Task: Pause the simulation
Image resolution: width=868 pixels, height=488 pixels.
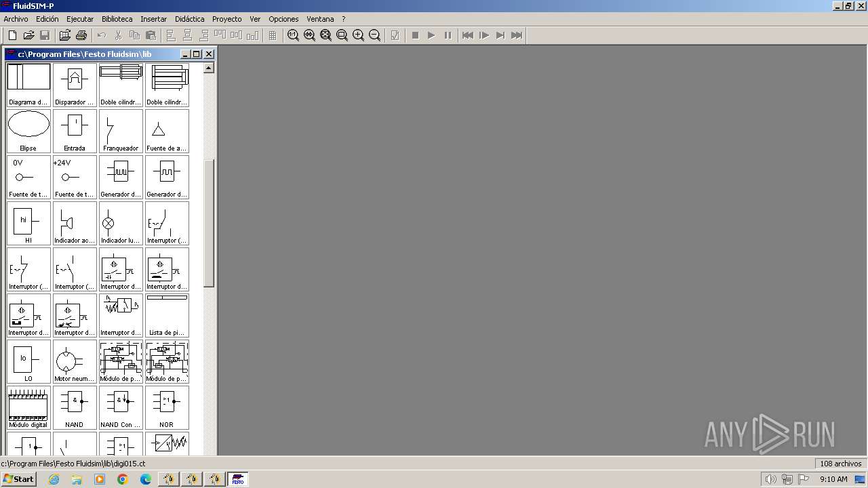Action: point(448,35)
